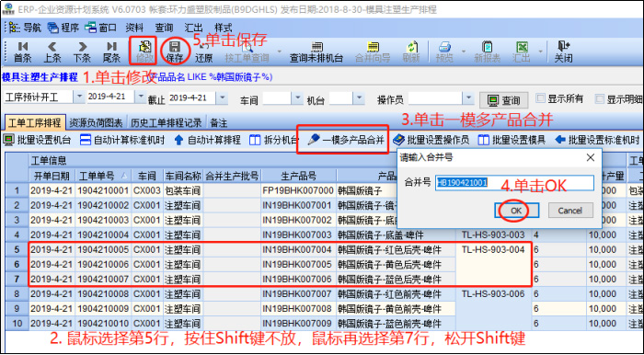Click the 查询 query button
This screenshot has height=355, width=644.
click(x=504, y=100)
